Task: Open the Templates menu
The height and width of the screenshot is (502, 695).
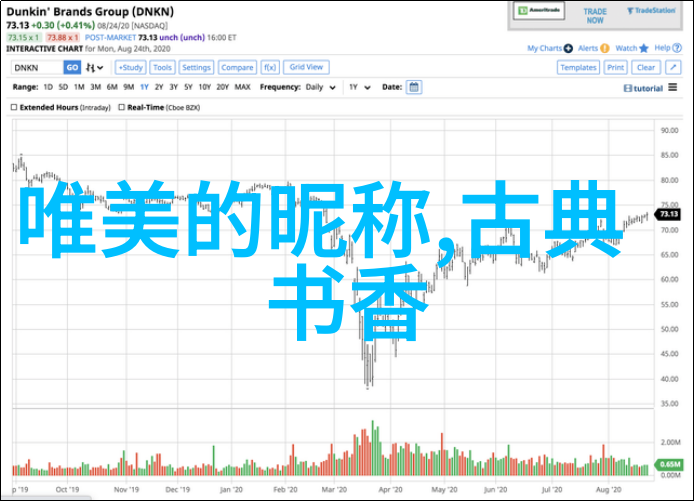Action: point(578,67)
